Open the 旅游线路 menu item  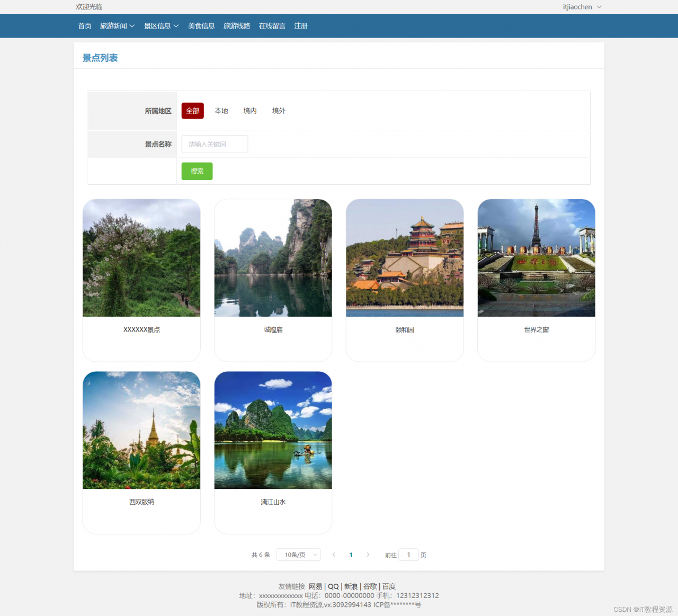237,26
